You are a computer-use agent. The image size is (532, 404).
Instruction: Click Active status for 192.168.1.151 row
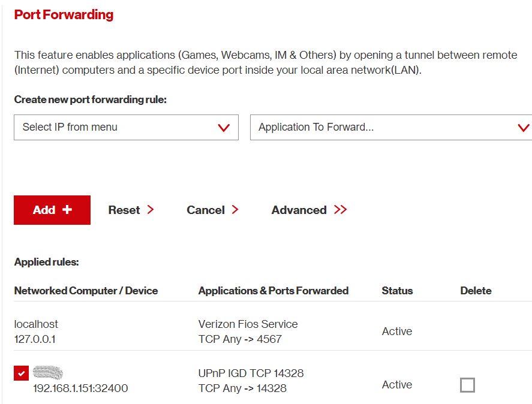397,385
